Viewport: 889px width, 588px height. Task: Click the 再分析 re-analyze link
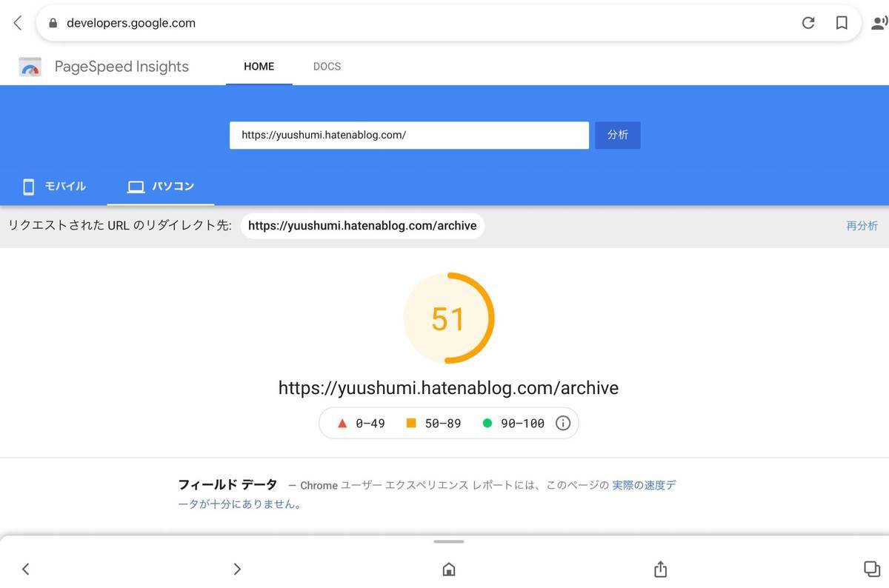[x=862, y=226]
